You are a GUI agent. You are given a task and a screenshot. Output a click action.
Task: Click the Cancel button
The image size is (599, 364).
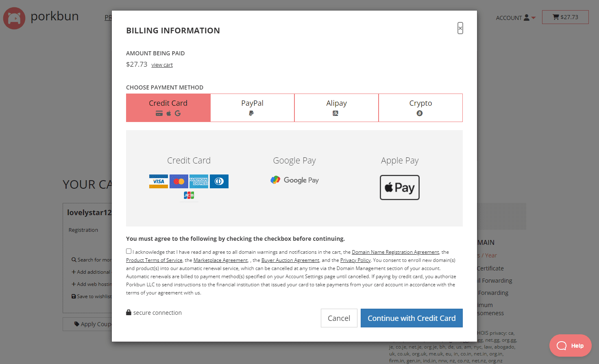pos(339,318)
